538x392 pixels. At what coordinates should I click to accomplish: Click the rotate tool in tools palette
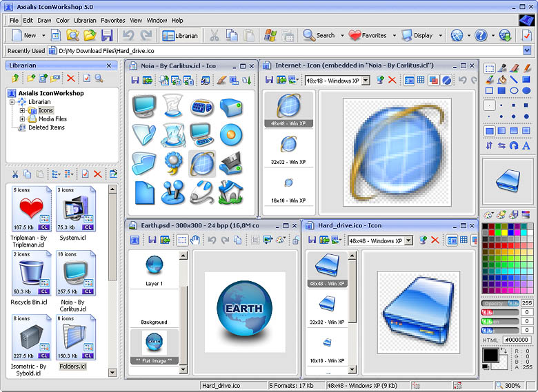tap(514, 145)
